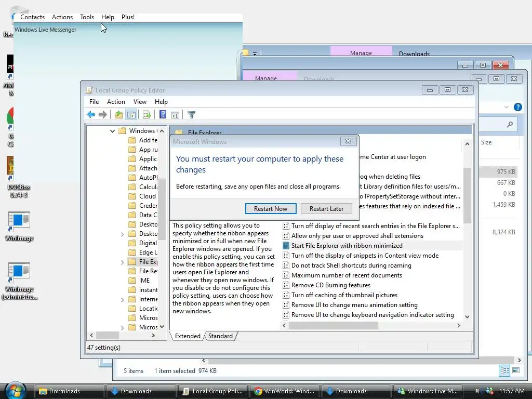This screenshot has width=532, height=399.
Task: Click settings list horizontal scroll right arrow
Action: point(458,325)
